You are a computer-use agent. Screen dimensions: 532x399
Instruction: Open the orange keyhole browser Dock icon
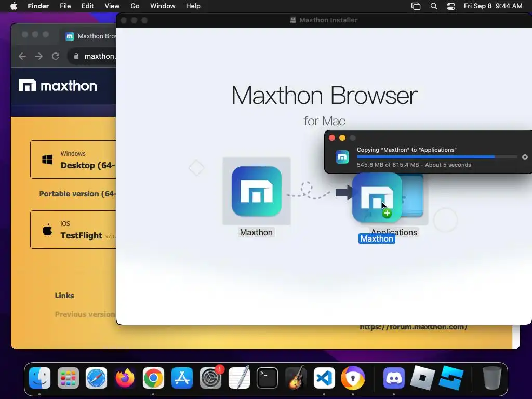click(353, 378)
